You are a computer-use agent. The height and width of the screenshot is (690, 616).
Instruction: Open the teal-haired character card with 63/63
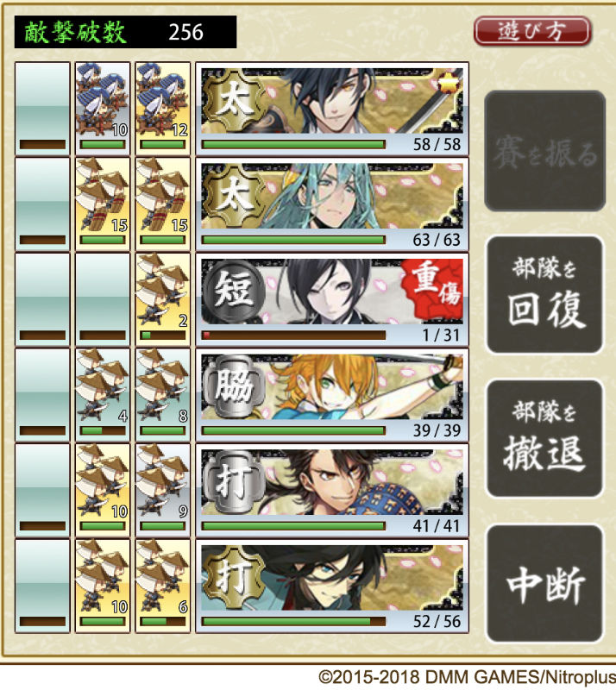(x=332, y=204)
